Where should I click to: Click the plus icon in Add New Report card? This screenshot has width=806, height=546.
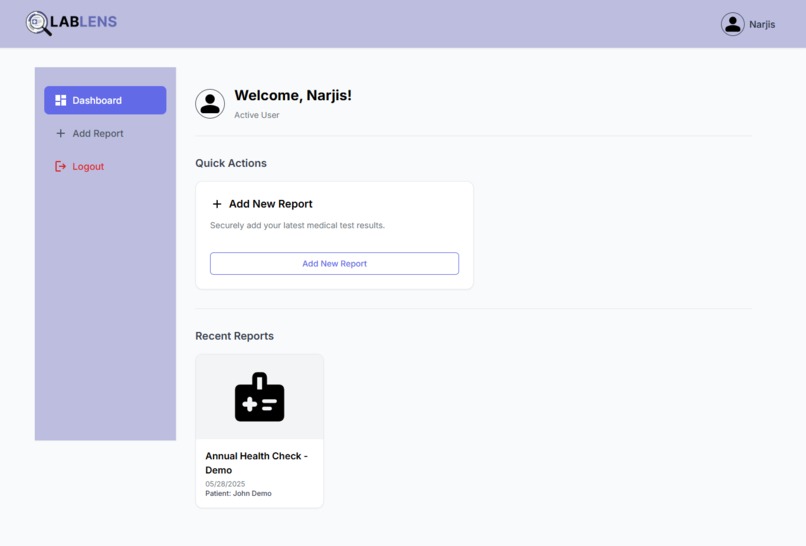pos(217,204)
